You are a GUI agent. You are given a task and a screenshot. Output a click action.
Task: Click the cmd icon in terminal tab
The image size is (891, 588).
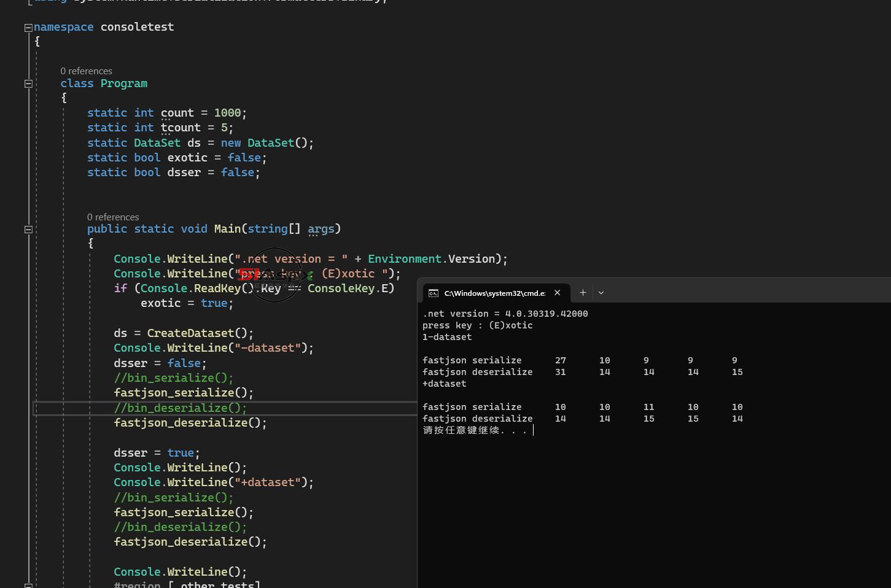(434, 293)
